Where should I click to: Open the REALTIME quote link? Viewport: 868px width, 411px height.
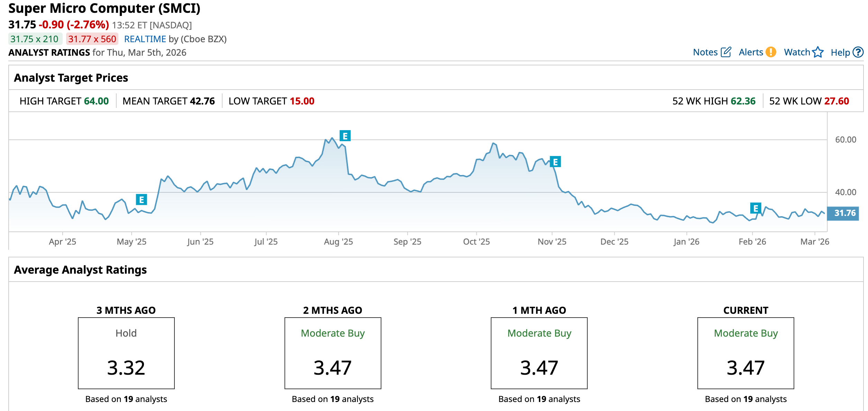pyautogui.click(x=145, y=39)
